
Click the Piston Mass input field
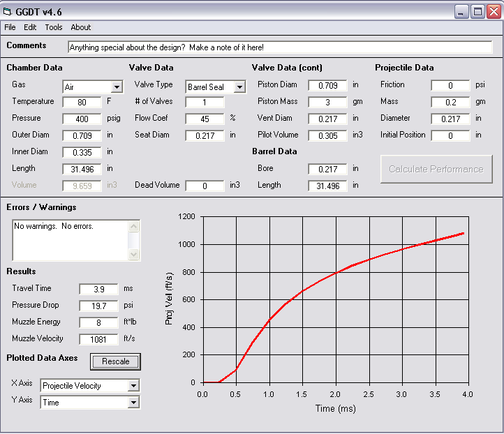coord(327,102)
